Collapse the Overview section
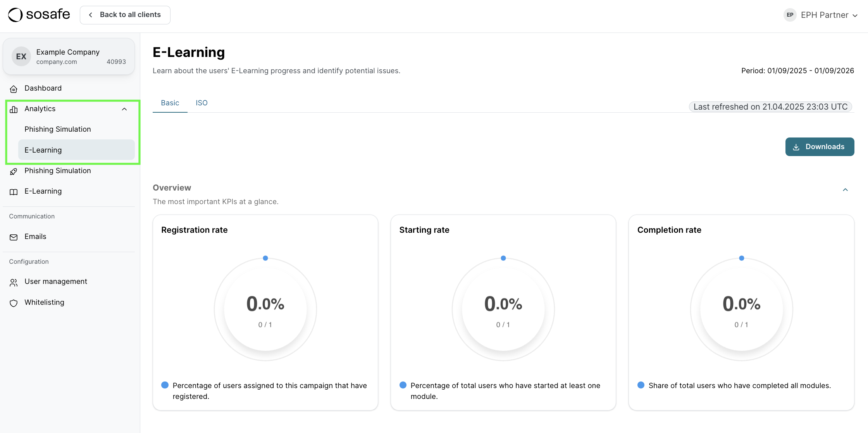The height and width of the screenshot is (433, 868). click(x=845, y=189)
